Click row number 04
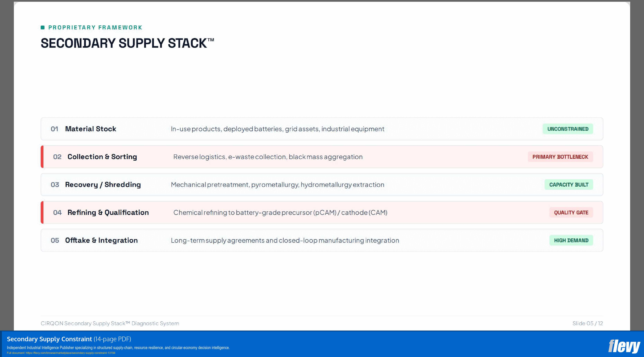This screenshot has height=357, width=644. point(57,212)
